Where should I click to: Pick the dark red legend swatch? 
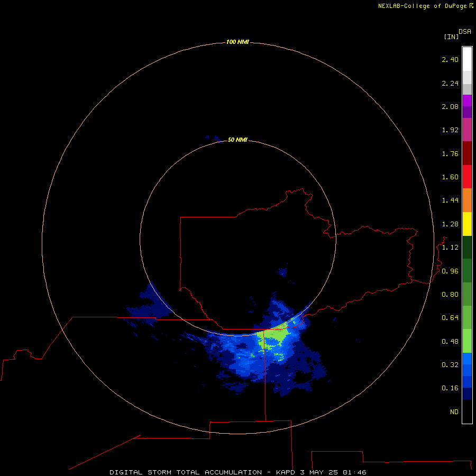click(467, 153)
